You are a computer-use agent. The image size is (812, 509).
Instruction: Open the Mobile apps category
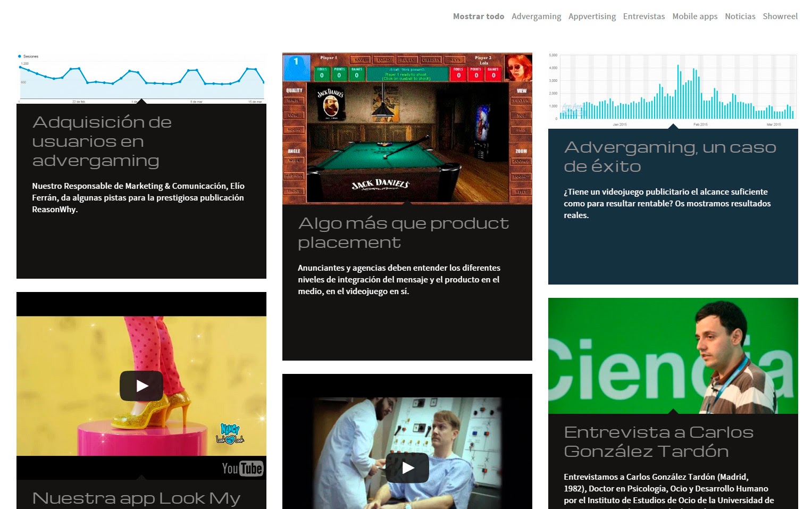pyautogui.click(x=695, y=16)
